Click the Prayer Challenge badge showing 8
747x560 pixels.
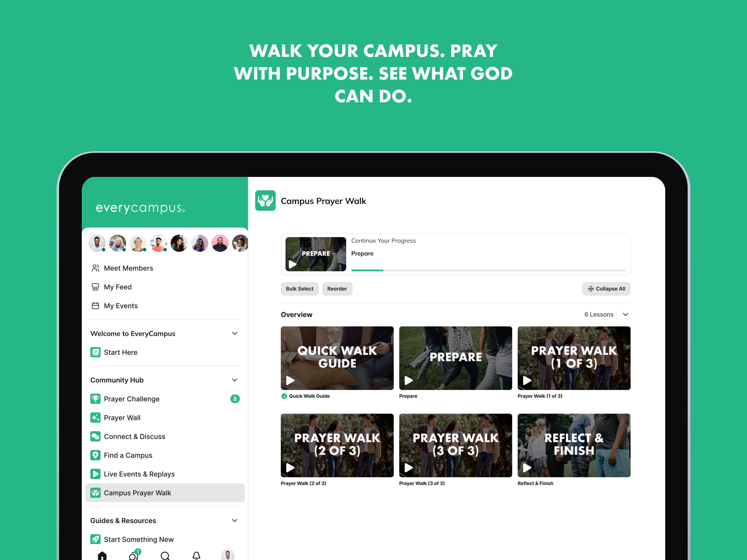point(235,399)
